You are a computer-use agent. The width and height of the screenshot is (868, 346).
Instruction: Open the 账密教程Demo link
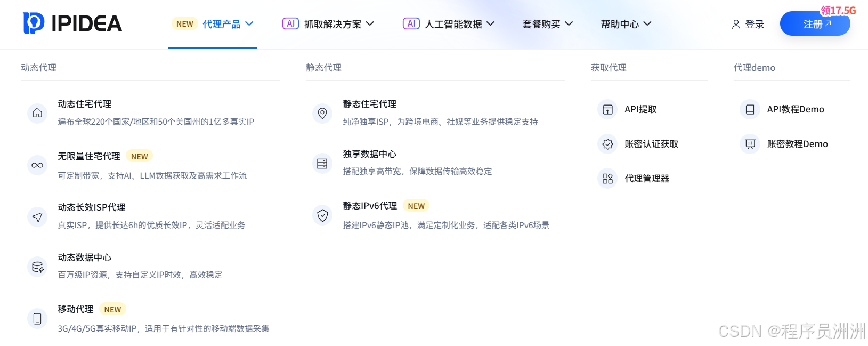pos(798,144)
